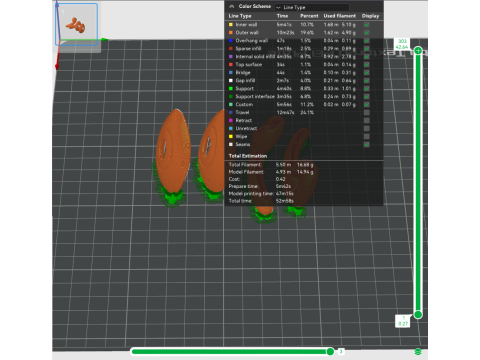Toggle Top surface display checkbox
Screen dimensions: 480x360
(367, 65)
